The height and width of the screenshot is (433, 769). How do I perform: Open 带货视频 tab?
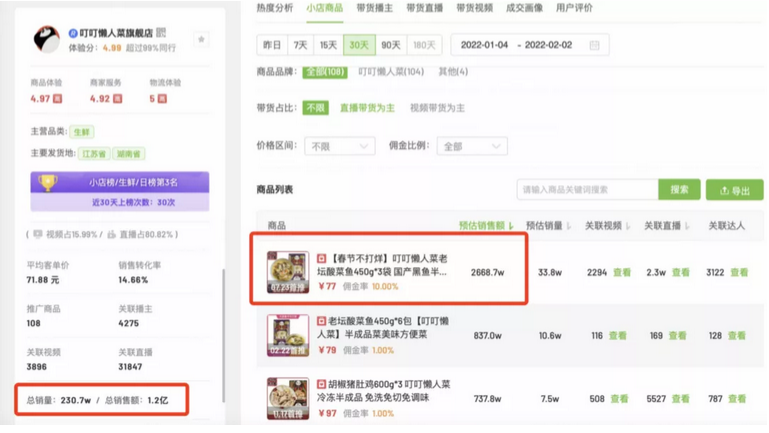[475, 8]
